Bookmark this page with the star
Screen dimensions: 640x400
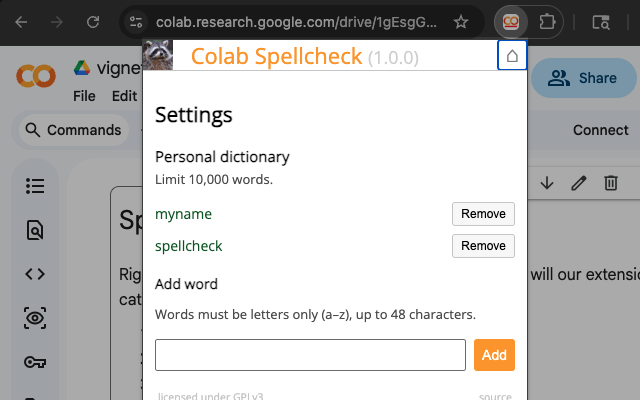461,22
